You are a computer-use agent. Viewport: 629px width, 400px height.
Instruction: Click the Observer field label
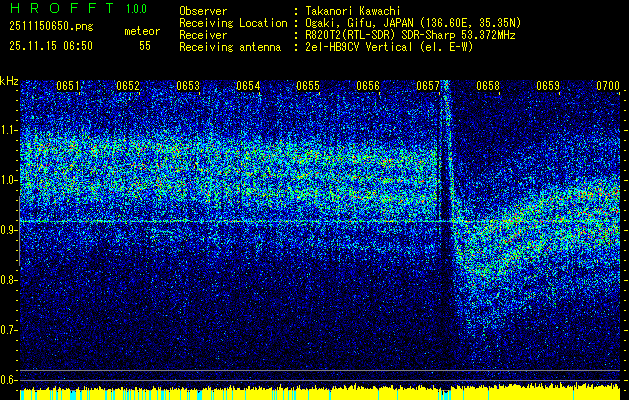coord(203,11)
